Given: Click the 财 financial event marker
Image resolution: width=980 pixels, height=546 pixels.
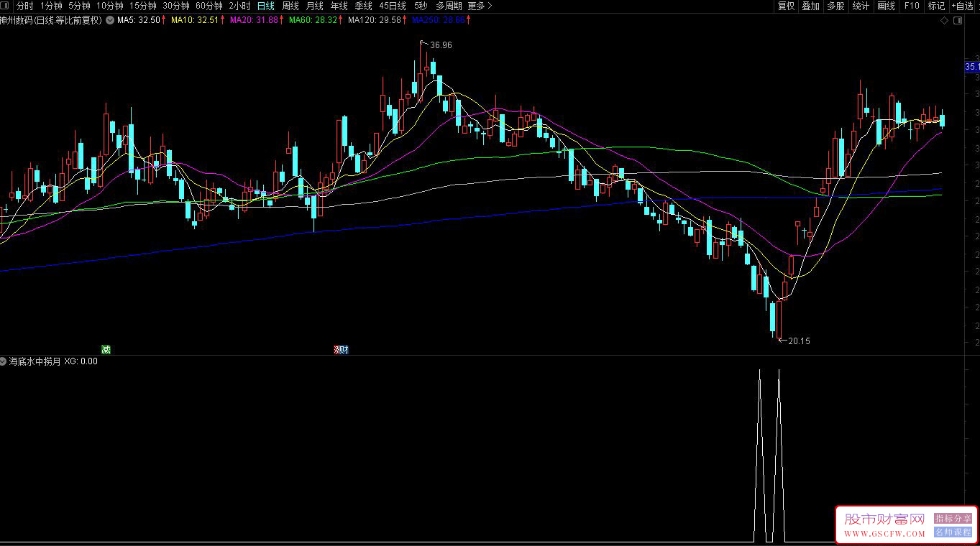Looking at the screenshot, I should (342, 350).
